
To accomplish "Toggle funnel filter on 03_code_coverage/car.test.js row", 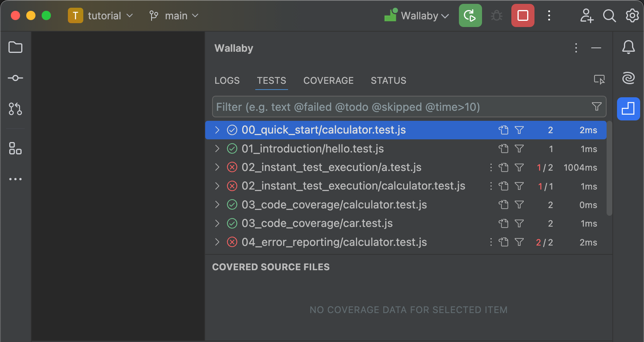I will (x=519, y=223).
